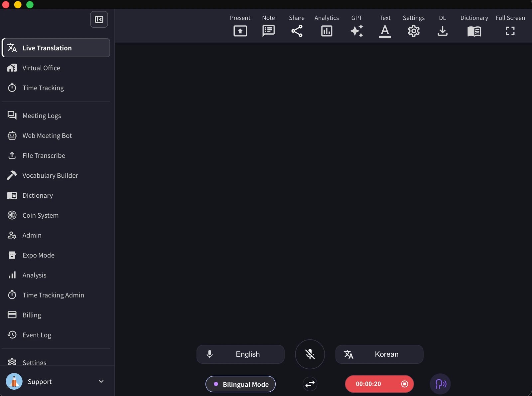Click the Coin System icon
The height and width of the screenshot is (396, 532).
click(x=12, y=215)
